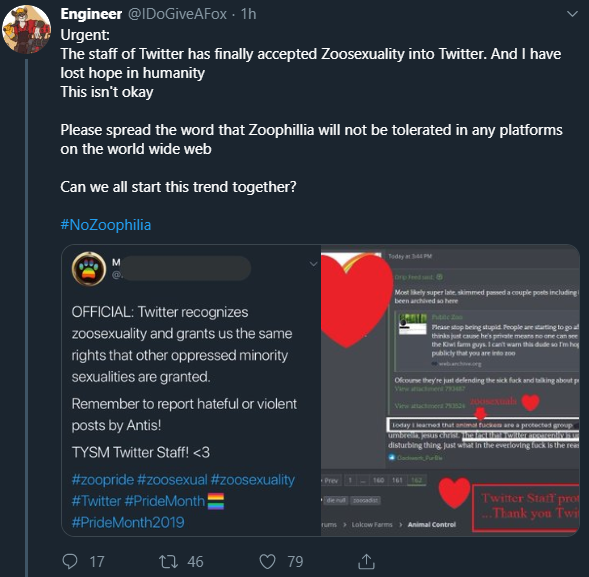Open Engineer's profile avatar
This screenshot has width=589, height=577.
[x=26, y=29]
